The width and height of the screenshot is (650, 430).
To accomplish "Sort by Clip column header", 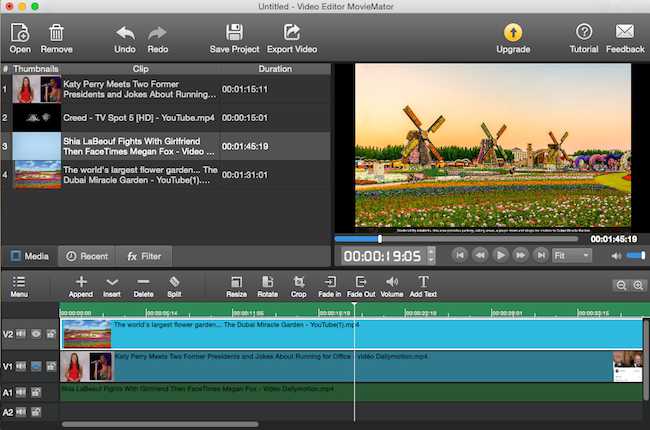I will (141, 69).
